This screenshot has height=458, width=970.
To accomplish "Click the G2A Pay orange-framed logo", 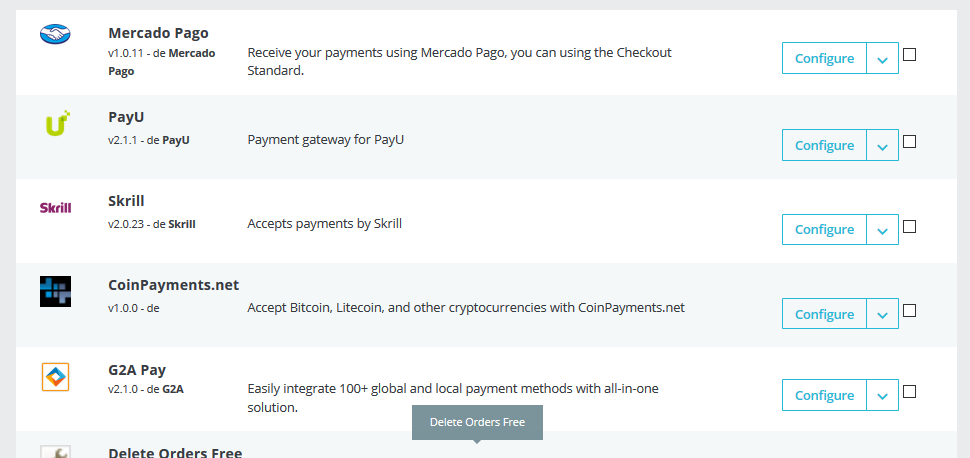I will point(55,376).
